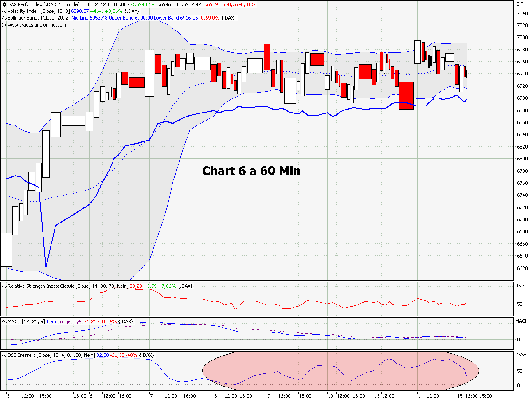The height and width of the screenshot is (399, 532).
Task: Click the Chart 6 a 60 Min annotation
Action: pos(251,171)
